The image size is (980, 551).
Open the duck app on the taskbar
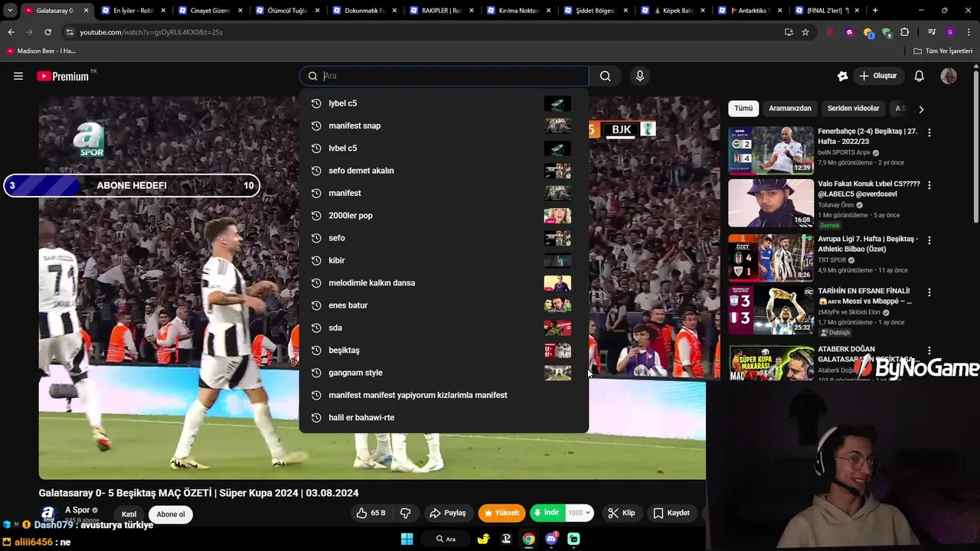click(x=483, y=539)
